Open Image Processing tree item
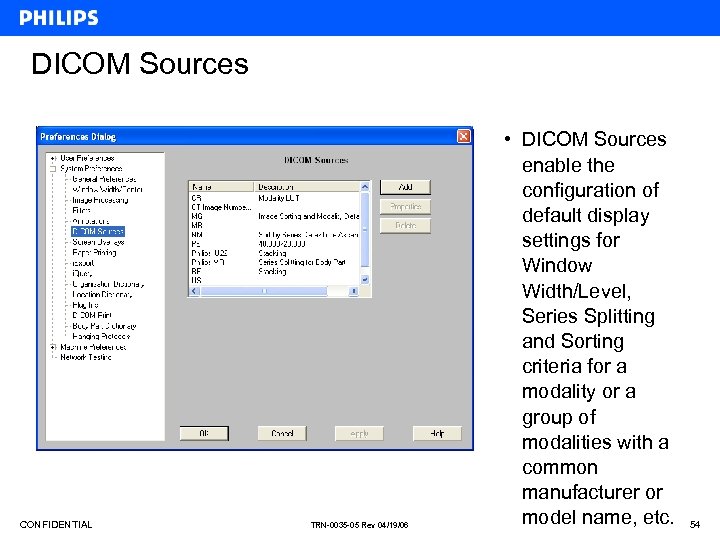Image resolution: width=720 pixels, height=540 pixels. (x=100, y=200)
